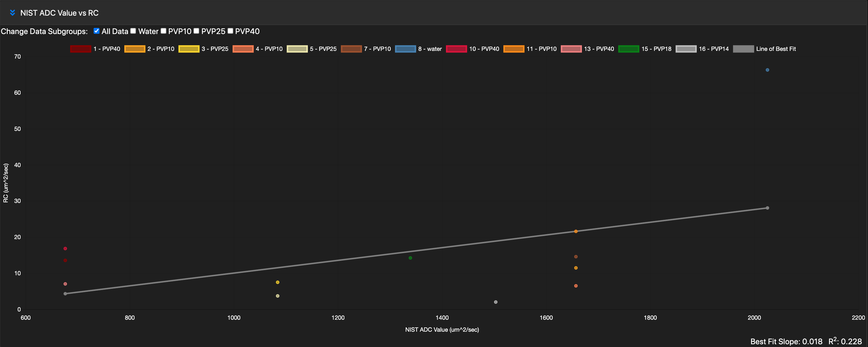Screen dimensions: 868x347
Task: Tick the PVP25 subgroup checkbox
Action: [x=196, y=31]
